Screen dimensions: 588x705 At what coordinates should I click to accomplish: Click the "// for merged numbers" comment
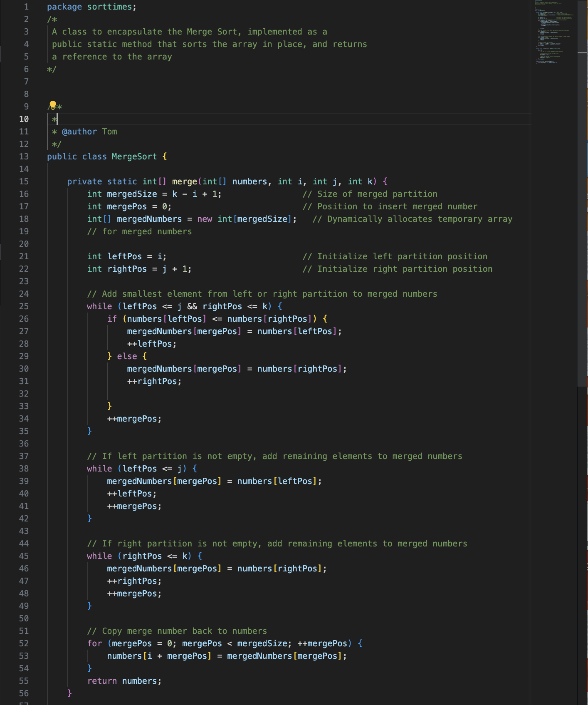click(x=140, y=231)
